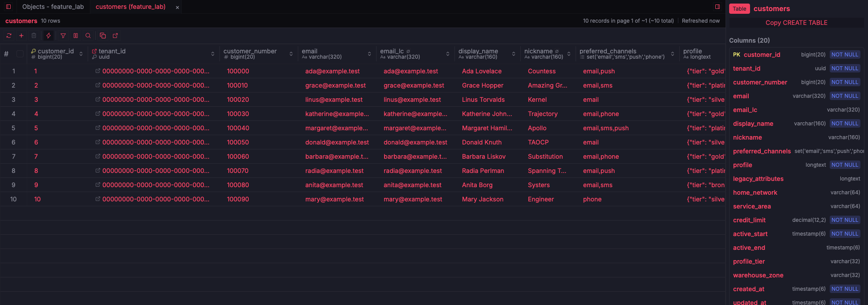
Task: Click the profile column header
Action: tap(702, 54)
